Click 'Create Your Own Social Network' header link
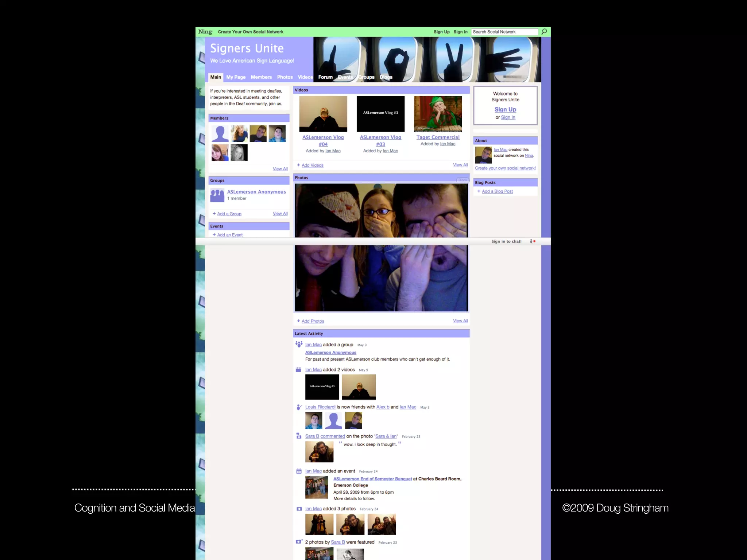747x560 pixels. tap(251, 32)
